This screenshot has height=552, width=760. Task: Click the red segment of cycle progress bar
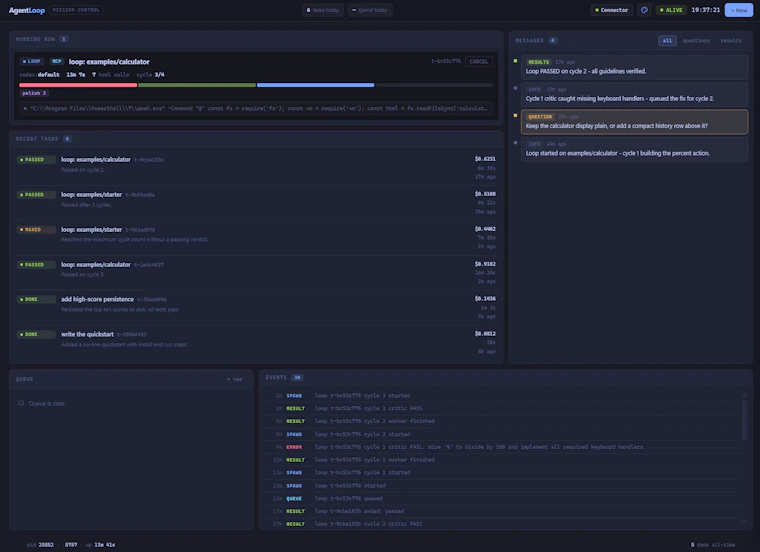click(78, 85)
